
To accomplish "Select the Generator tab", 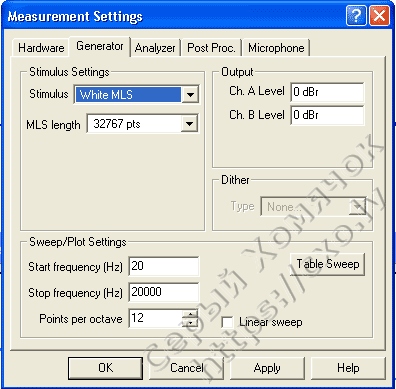I will tap(100, 46).
